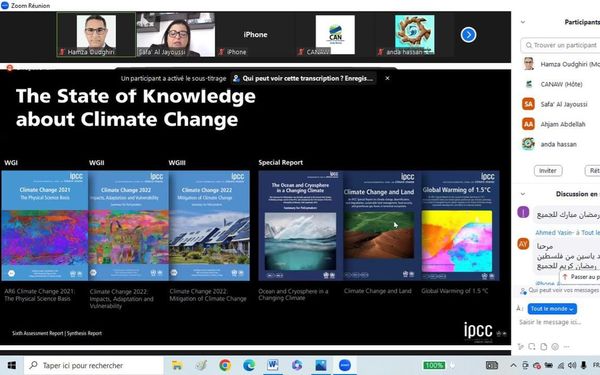The height and width of the screenshot is (375, 600).
Task: Click the SA avatar for Safa' Al Jayoussi
Action: (x=528, y=104)
